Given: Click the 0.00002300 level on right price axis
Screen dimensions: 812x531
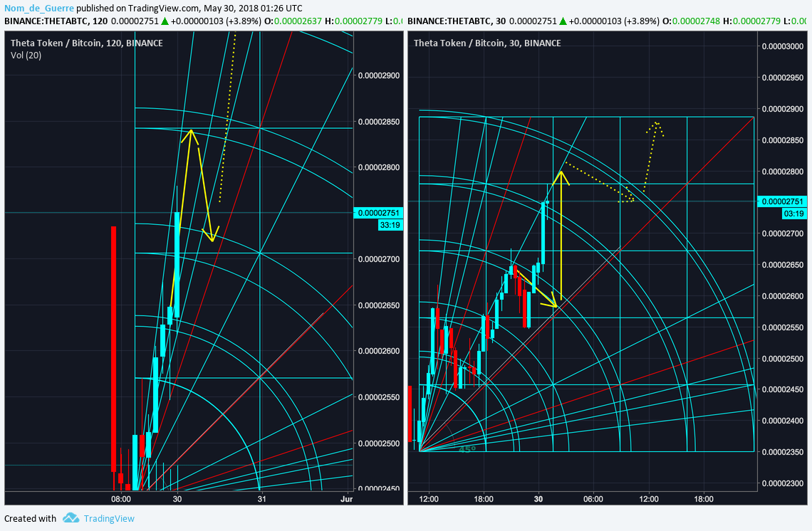Looking at the screenshot, I should [x=783, y=483].
